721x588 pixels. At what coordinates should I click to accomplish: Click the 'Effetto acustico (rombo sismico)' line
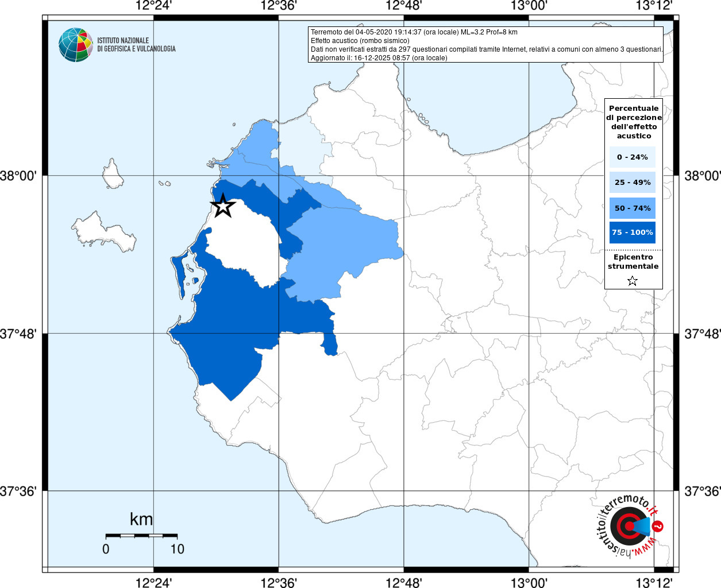point(360,41)
